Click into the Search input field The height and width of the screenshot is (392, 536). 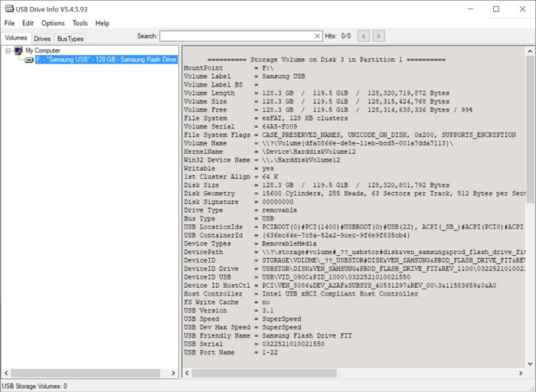[x=236, y=36]
